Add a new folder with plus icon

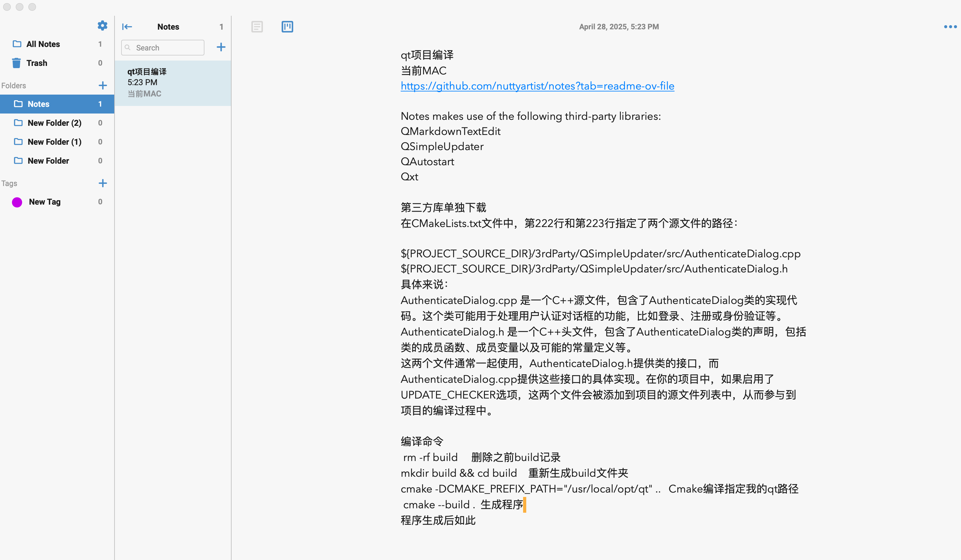[x=103, y=85]
